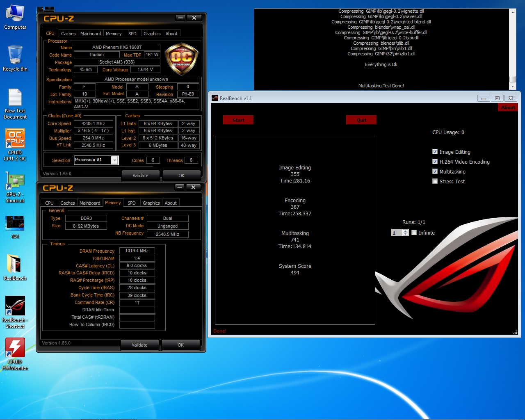The width and height of the screenshot is (525, 420).
Task: Click the Multitasking Test Done! console line
Action: tap(381, 86)
